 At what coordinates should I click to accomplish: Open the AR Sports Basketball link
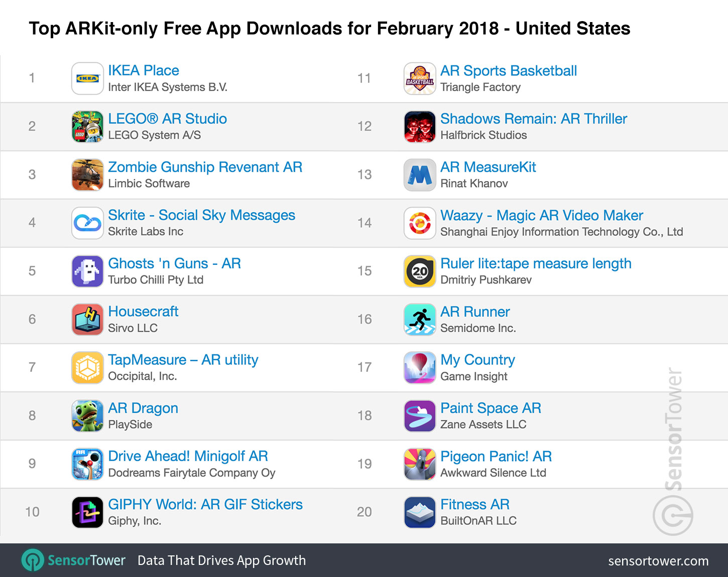tap(508, 71)
